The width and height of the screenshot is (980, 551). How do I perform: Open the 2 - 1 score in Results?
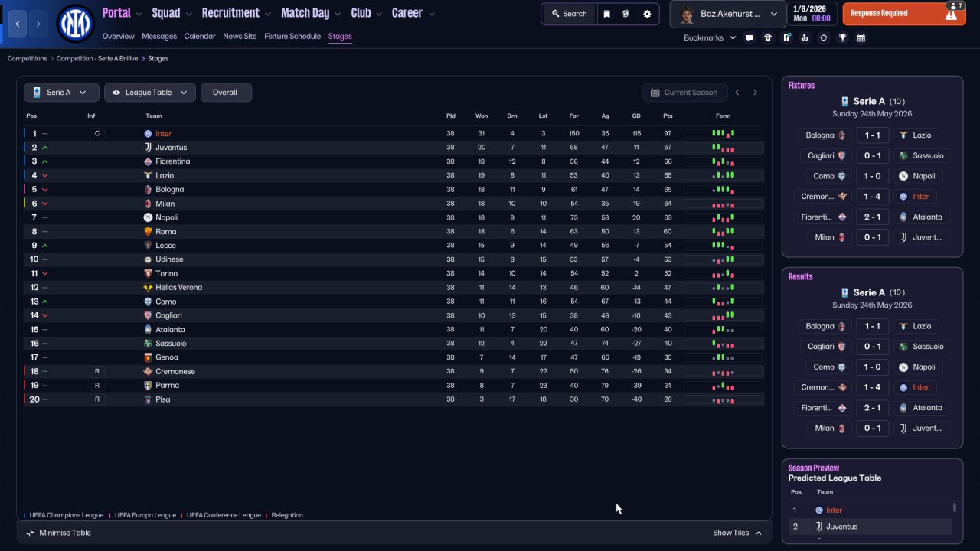(872, 408)
